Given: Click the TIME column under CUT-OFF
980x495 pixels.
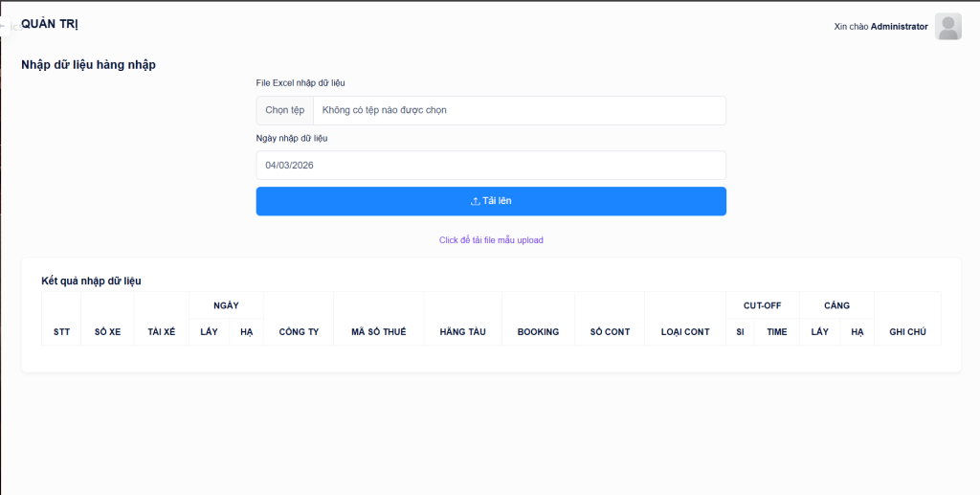Looking at the screenshot, I should coord(776,331).
